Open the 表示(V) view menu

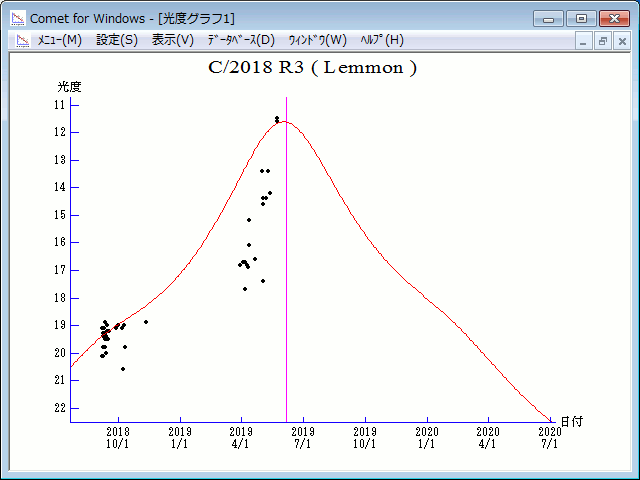click(x=173, y=40)
